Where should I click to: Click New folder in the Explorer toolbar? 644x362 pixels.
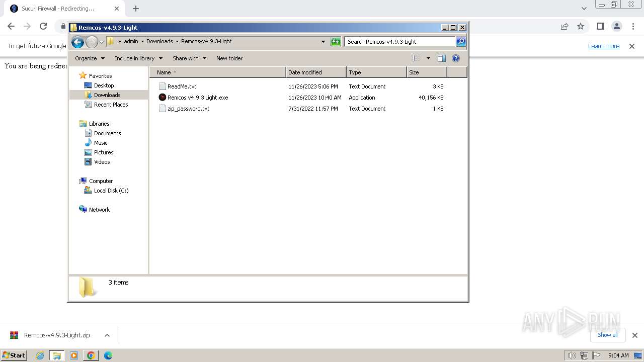tap(229, 58)
